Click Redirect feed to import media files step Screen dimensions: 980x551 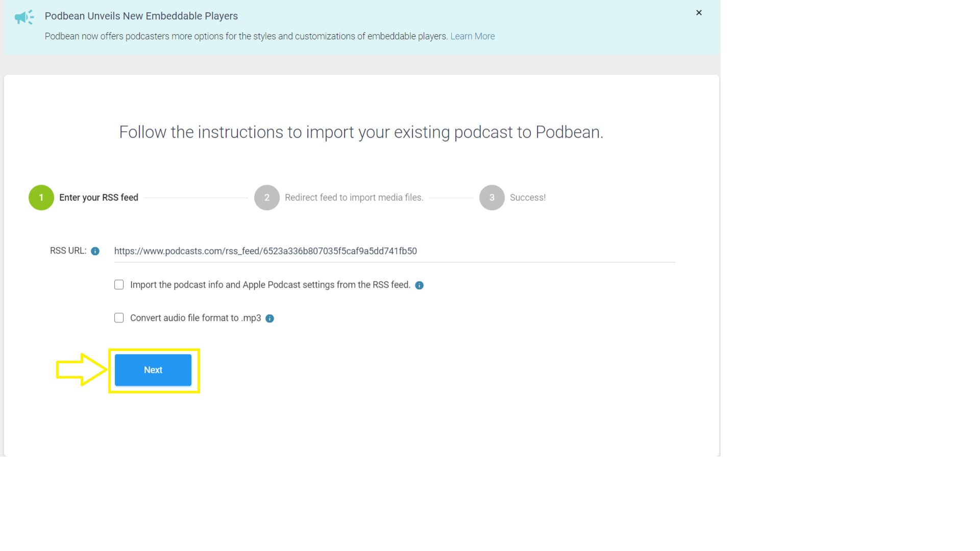click(354, 197)
